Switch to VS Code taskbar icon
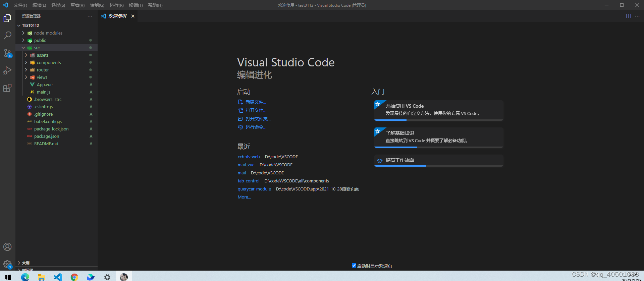The image size is (644, 281). [58, 277]
